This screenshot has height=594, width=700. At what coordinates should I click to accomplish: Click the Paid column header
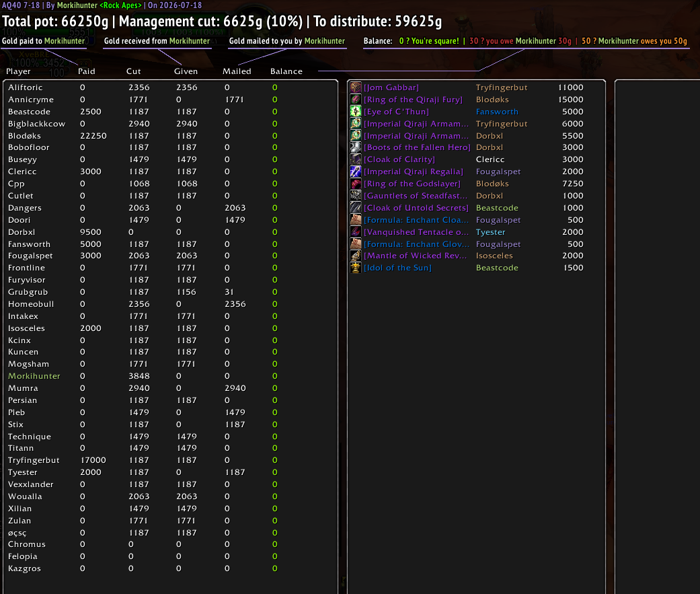click(x=87, y=71)
